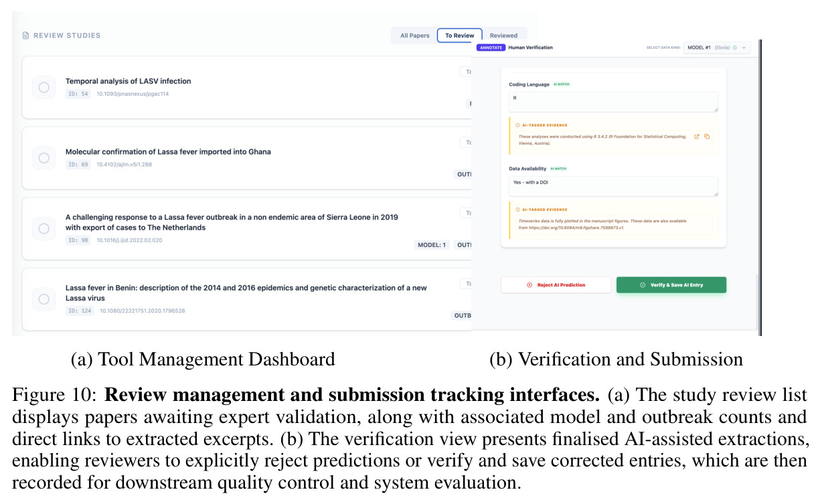Switch to the All Papers tab
Image resolution: width=820 pixels, height=504 pixels.
point(414,35)
